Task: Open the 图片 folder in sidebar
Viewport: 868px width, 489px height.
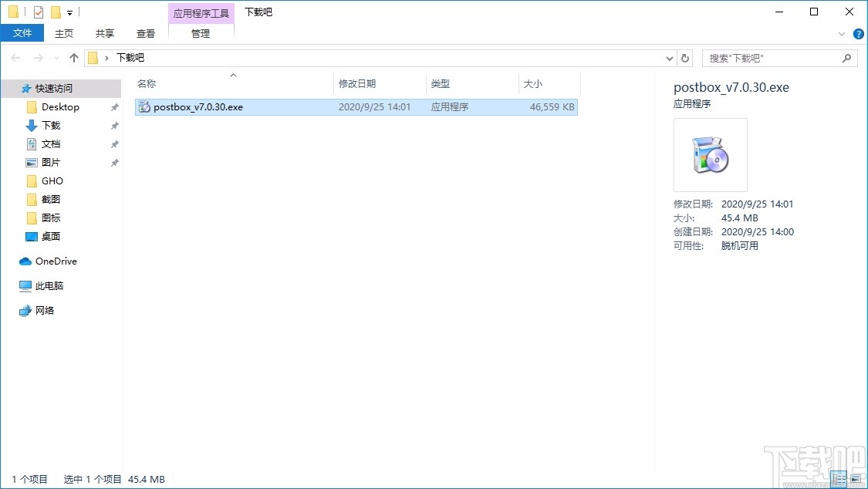Action: point(50,162)
